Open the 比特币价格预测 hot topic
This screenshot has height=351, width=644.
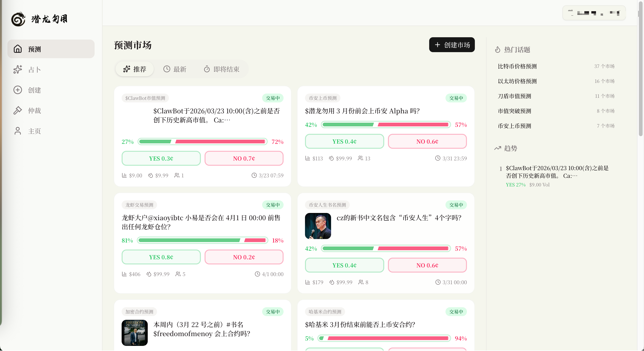click(x=517, y=66)
